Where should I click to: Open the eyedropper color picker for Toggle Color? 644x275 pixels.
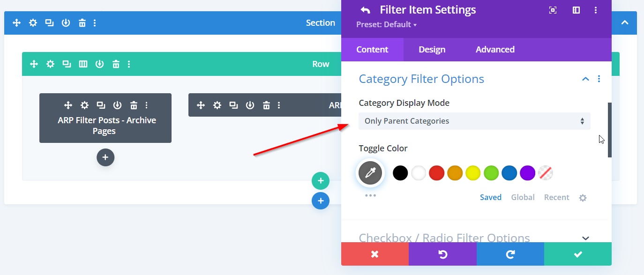point(370,173)
